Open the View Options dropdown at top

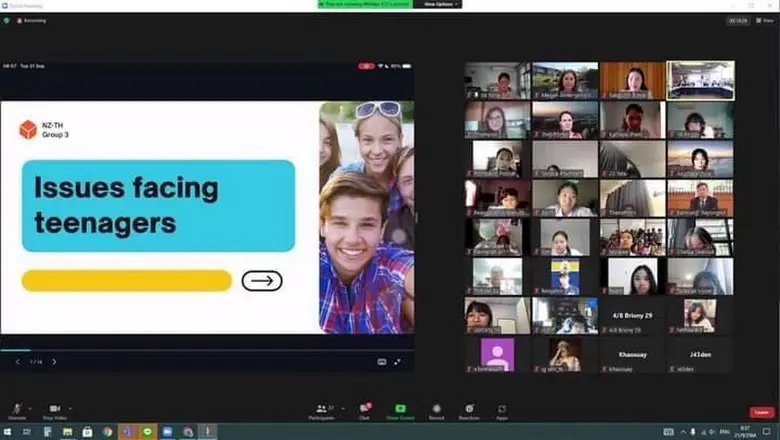(x=438, y=4)
